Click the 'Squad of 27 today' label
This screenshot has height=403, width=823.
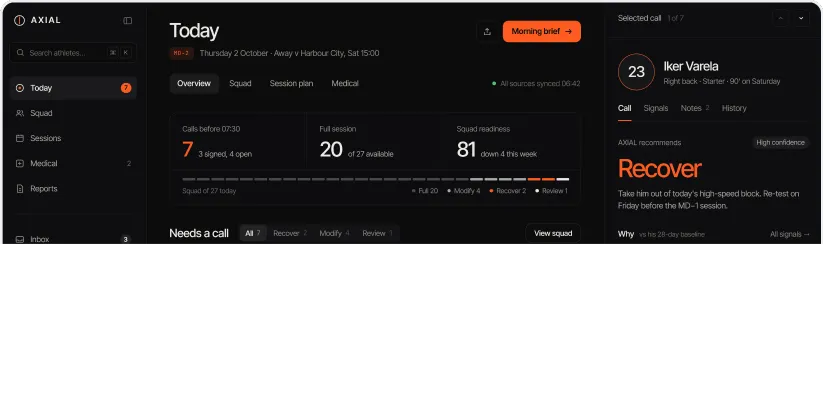pyautogui.click(x=209, y=191)
